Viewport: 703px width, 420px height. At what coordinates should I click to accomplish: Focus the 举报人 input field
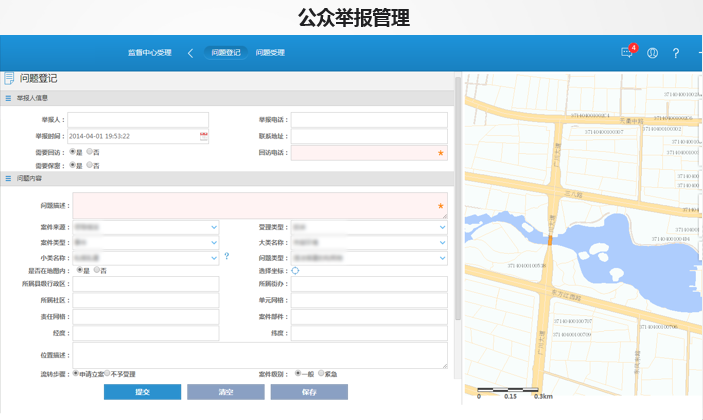138,120
